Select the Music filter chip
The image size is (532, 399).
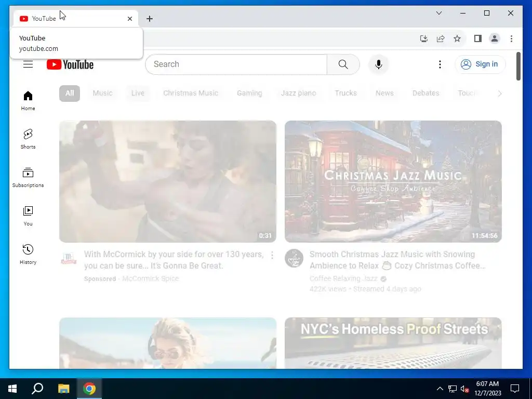pyautogui.click(x=102, y=94)
